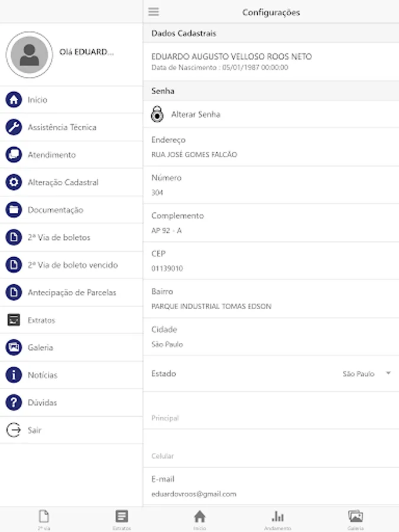The width and height of the screenshot is (399, 532).
Task: Click the Sair logout label
Action: click(x=34, y=430)
